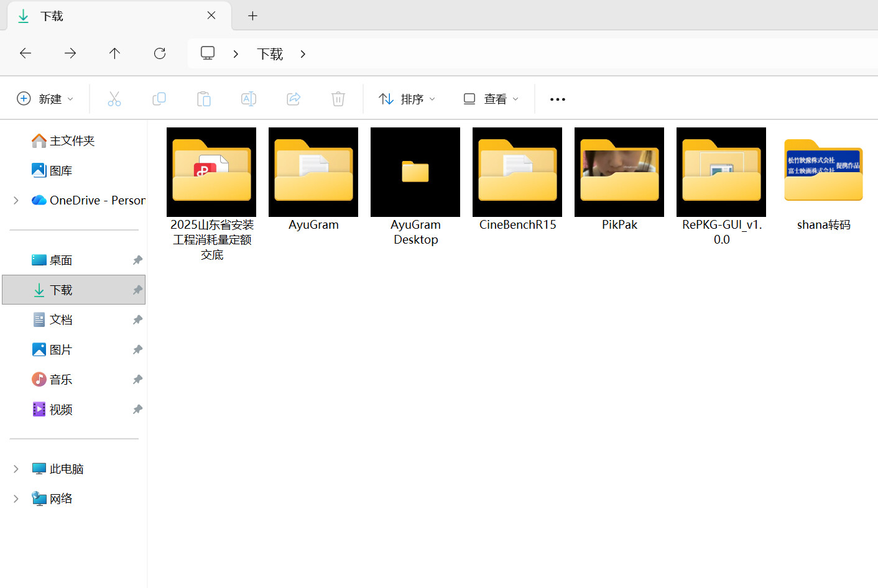
Task: Toggle the pin next to 文档
Action: click(137, 320)
